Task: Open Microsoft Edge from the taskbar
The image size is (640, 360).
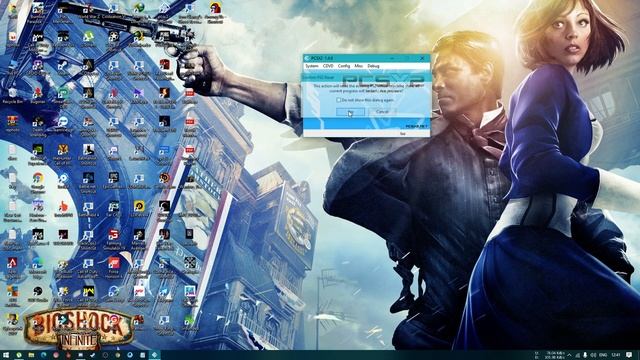Action: coord(43,355)
